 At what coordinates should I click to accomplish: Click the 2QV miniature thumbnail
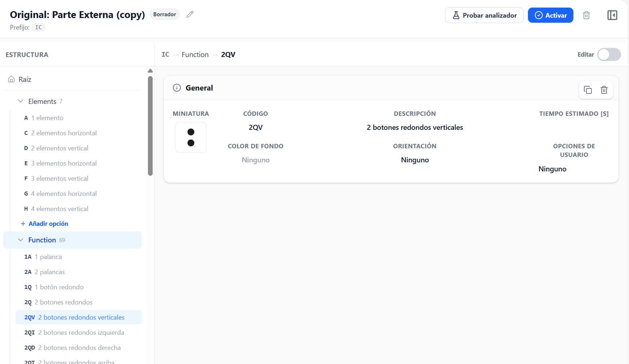point(191,137)
